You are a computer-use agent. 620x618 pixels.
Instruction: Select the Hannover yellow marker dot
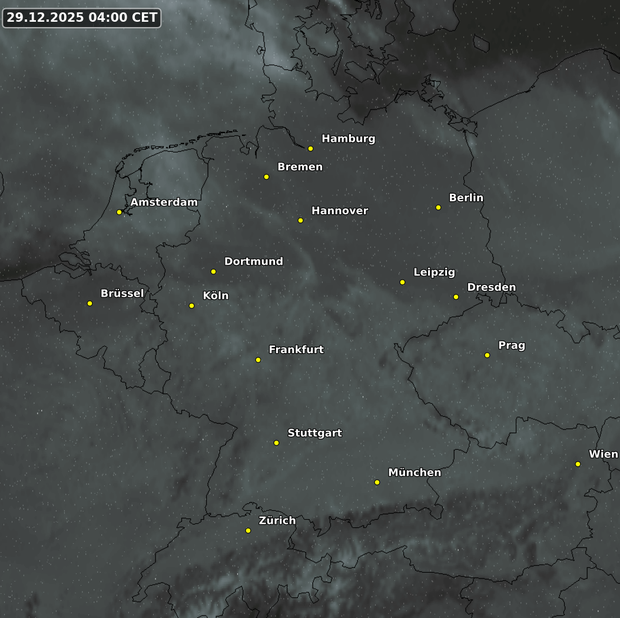click(300, 220)
